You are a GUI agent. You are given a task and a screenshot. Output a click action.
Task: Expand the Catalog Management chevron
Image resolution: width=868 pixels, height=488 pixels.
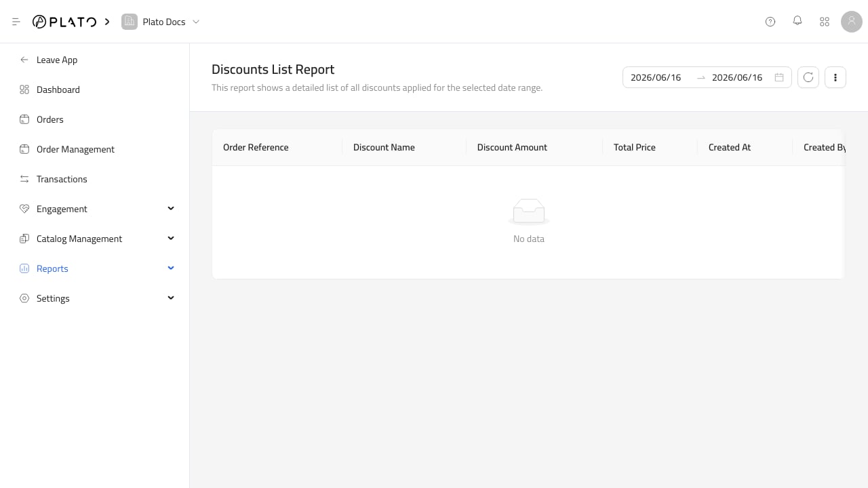171,238
